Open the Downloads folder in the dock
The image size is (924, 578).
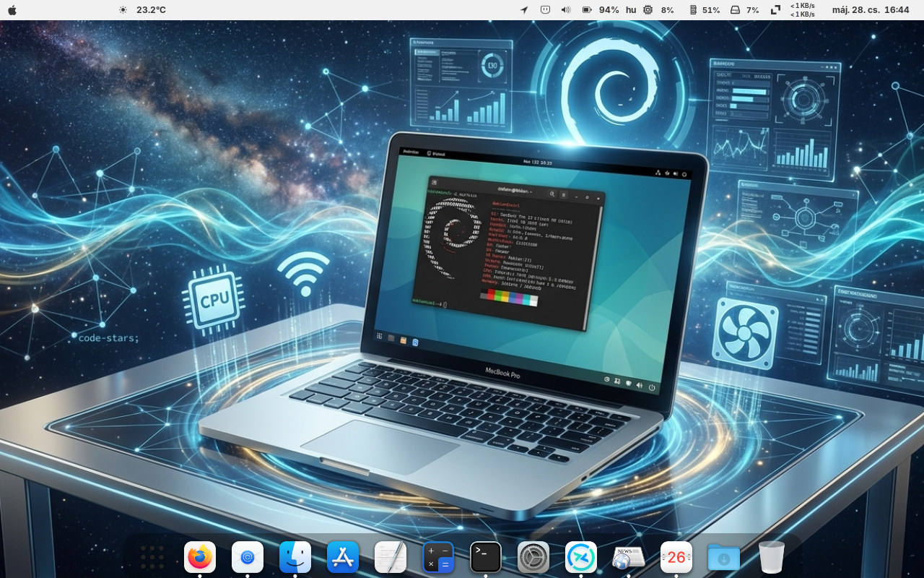[724, 557]
